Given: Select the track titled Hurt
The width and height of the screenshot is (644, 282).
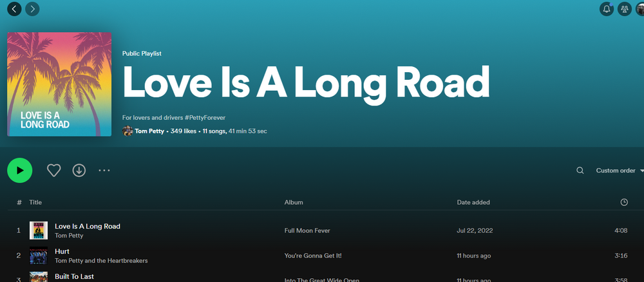Looking at the screenshot, I should 62,251.
